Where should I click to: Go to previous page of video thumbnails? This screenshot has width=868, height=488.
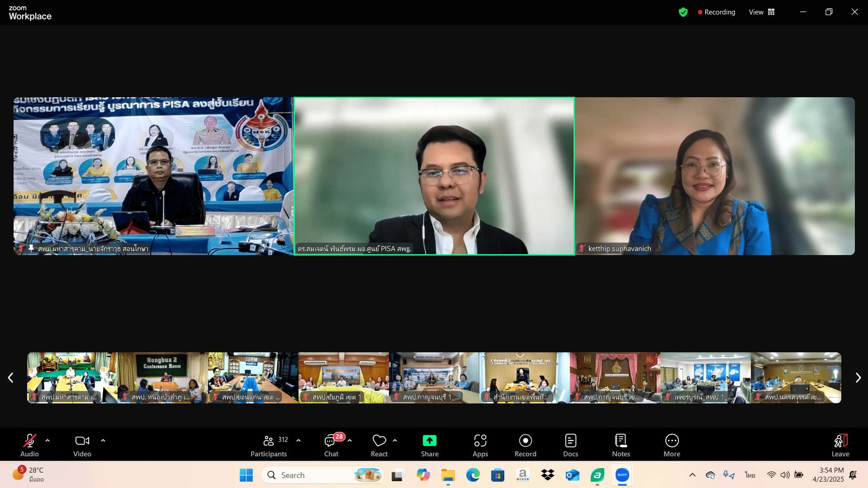pos(10,378)
